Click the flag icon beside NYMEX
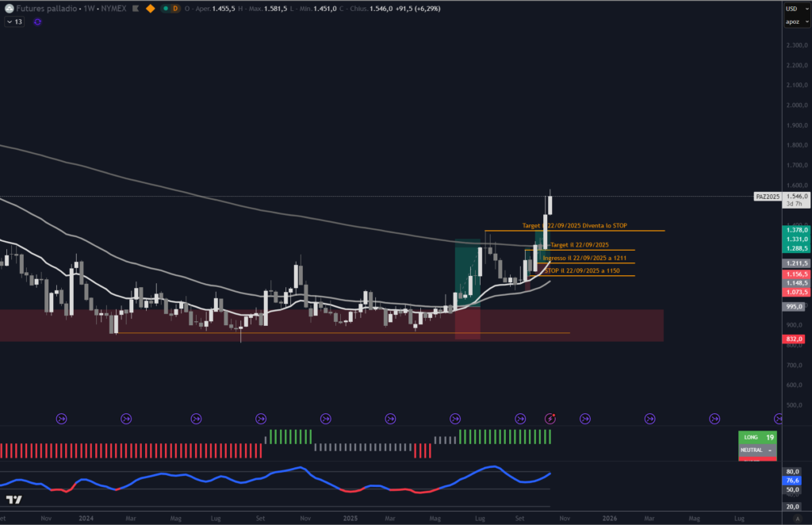Image resolution: width=812 pixels, height=525 pixels. (134, 8)
